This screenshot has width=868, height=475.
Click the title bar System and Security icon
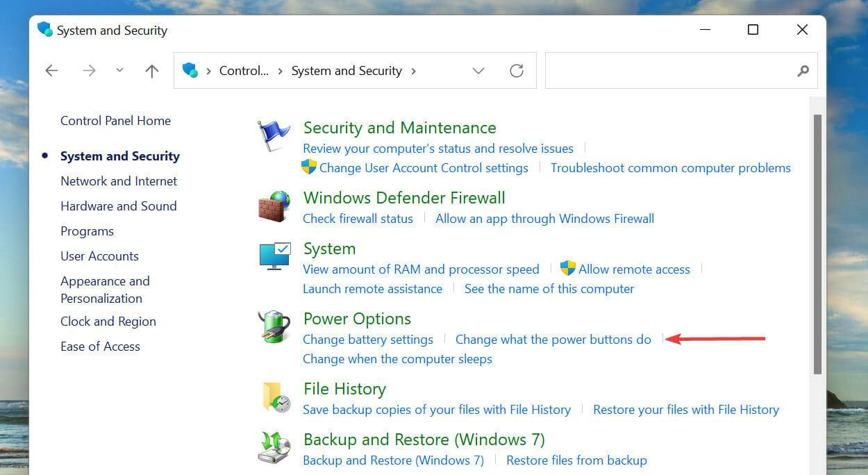(45, 30)
